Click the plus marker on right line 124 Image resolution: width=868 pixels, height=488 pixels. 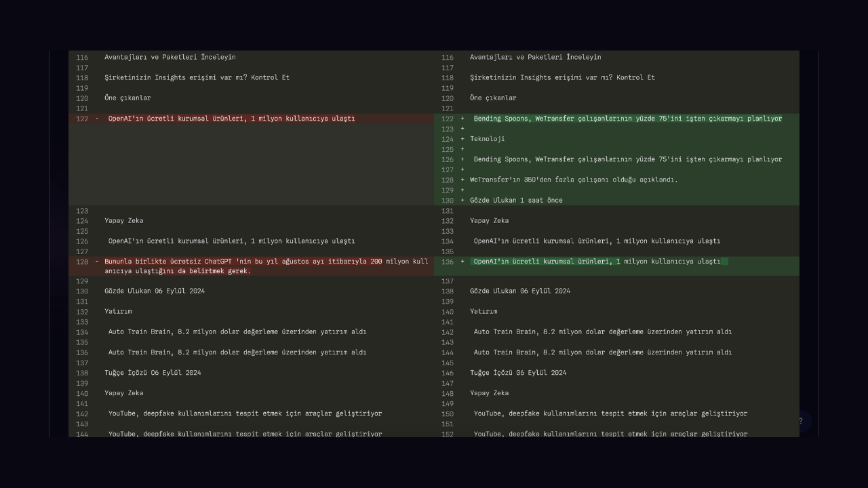click(462, 139)
